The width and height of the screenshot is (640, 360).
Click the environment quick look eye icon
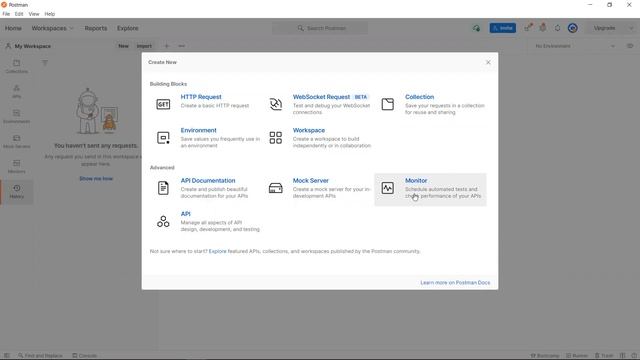(630, 46)
